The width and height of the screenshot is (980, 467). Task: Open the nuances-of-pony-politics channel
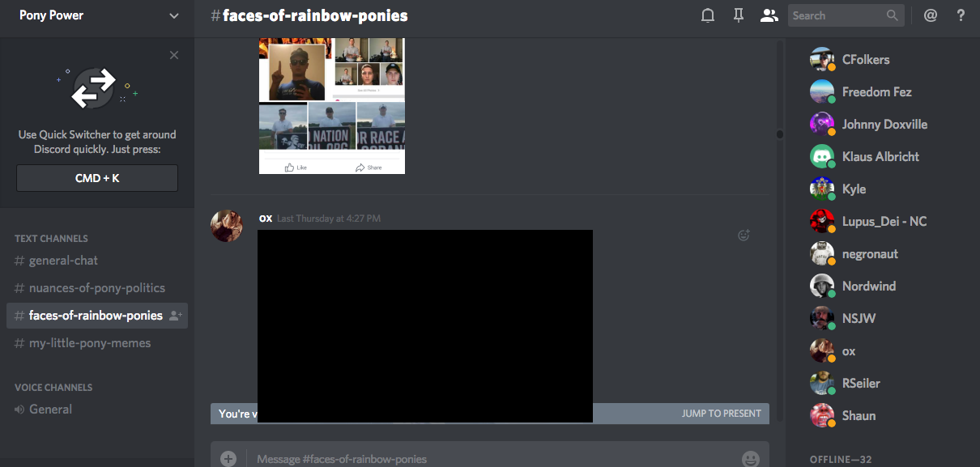pos(96,288)
